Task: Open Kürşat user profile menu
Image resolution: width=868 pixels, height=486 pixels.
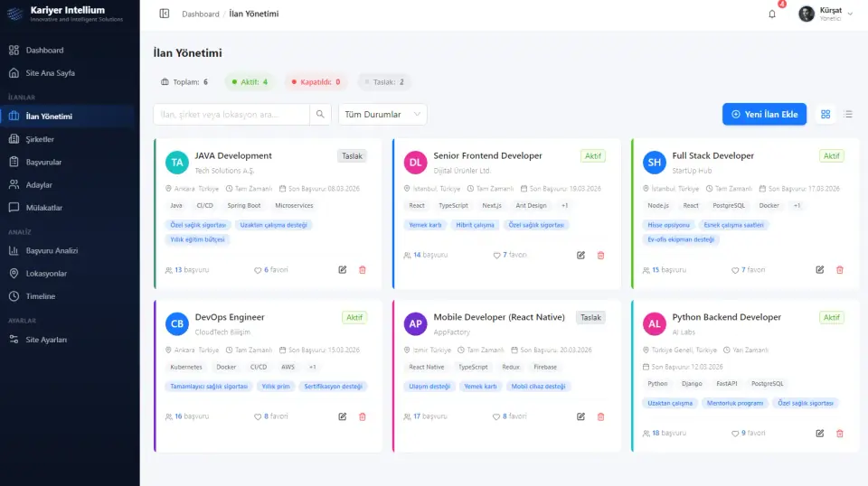Action: click(x=826, y=14)
